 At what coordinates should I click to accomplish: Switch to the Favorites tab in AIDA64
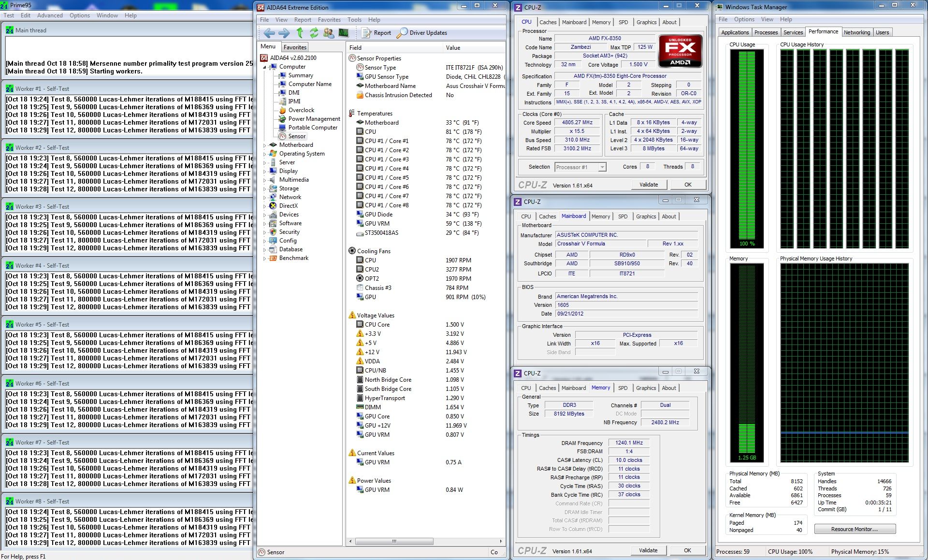295,47
